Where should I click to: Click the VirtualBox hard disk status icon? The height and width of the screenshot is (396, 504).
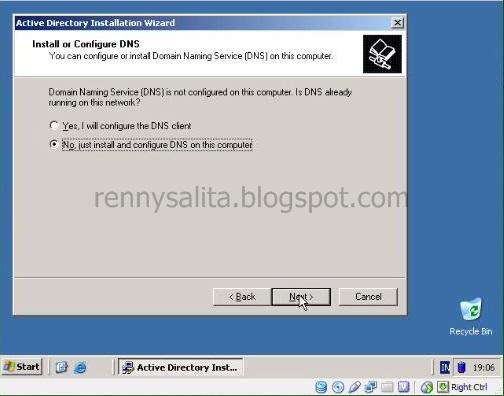point(321,387)
